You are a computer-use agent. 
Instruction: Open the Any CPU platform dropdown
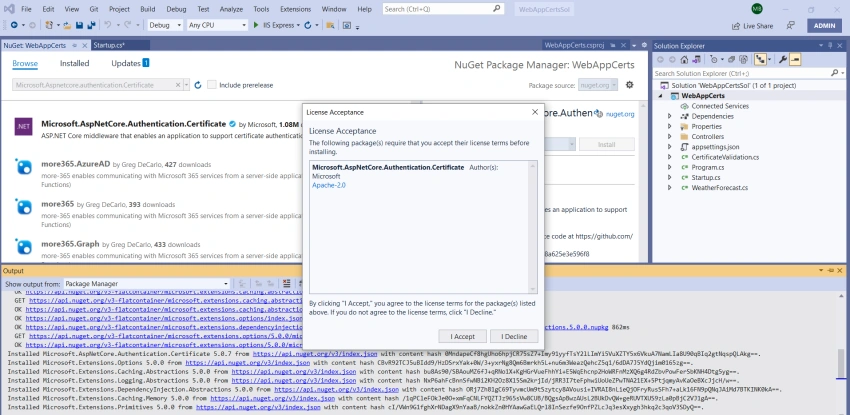(x=217, y=25)
